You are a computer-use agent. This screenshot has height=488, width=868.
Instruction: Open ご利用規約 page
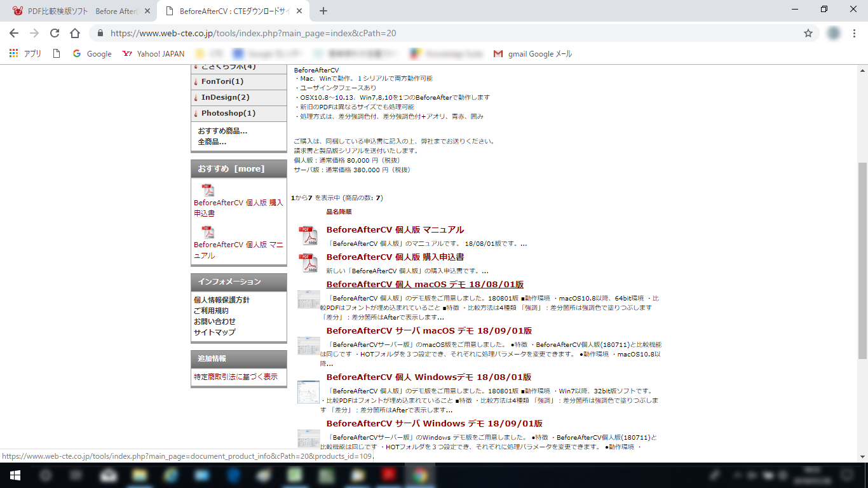point(211,311)
